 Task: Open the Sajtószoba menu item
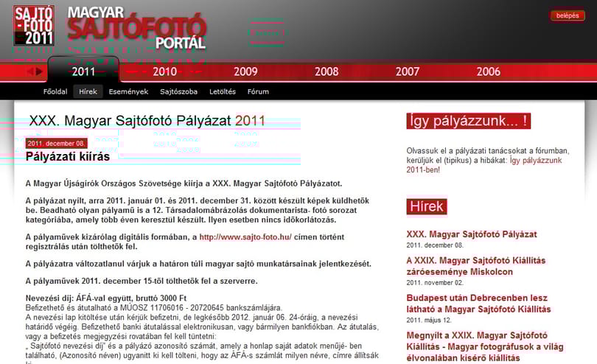click(x=178, y=92)
